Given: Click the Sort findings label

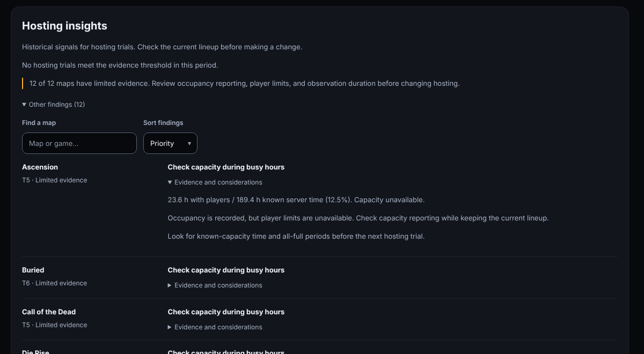Looking at the screenshot, I should point(163,123).
